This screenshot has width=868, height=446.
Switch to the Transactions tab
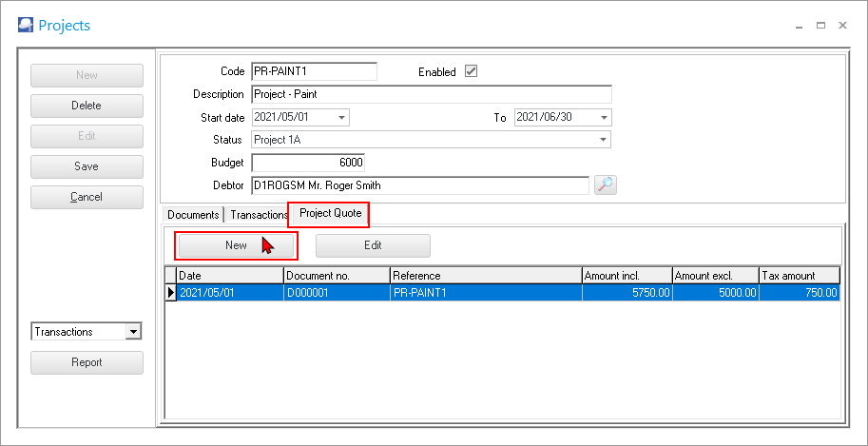pyautogui.click(x=259, y=215)
